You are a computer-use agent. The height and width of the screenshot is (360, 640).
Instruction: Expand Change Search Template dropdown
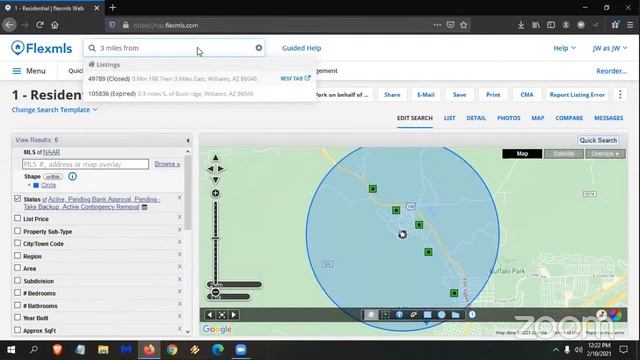(x=55, y=110)
